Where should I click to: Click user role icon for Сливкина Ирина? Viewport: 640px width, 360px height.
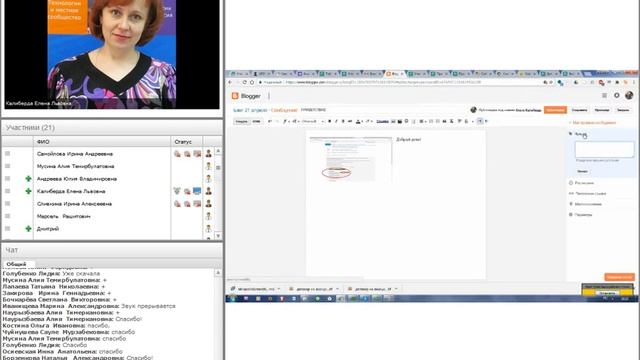point(209,204)
